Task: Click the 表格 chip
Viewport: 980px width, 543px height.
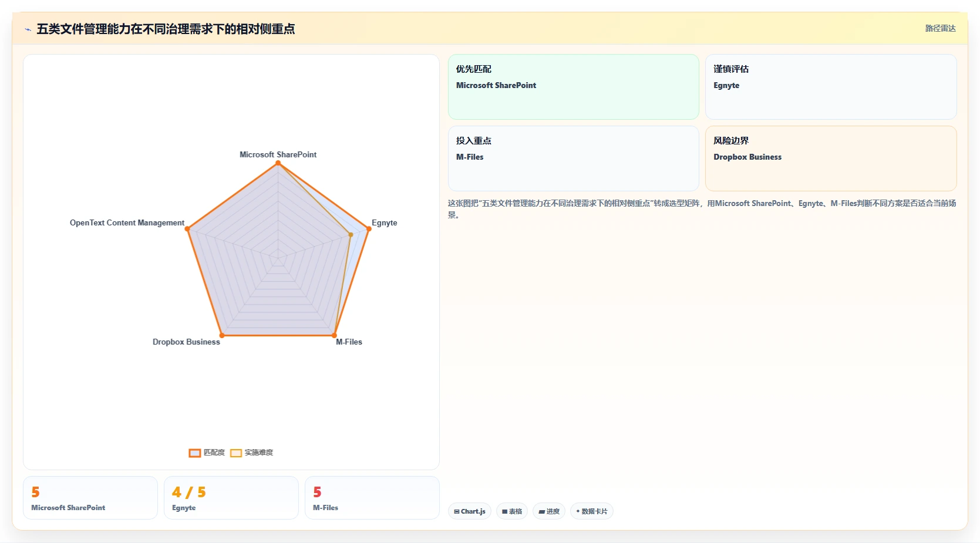Action: [x=512, y=511]
